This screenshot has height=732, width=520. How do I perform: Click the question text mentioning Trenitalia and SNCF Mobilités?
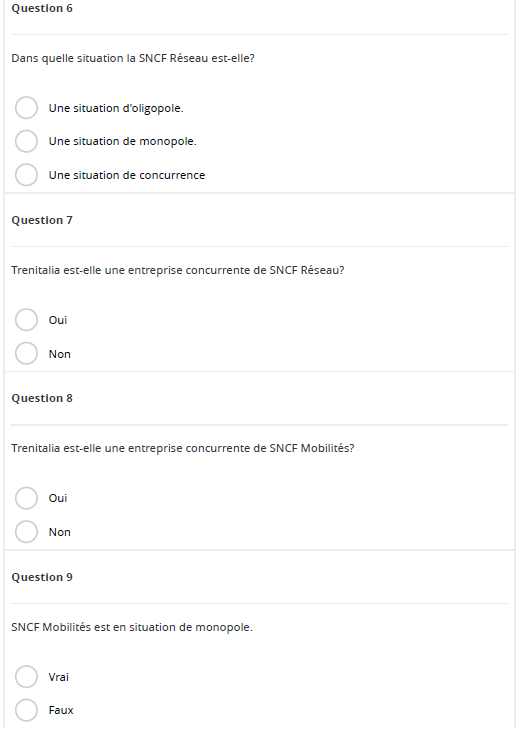[183, 448]
